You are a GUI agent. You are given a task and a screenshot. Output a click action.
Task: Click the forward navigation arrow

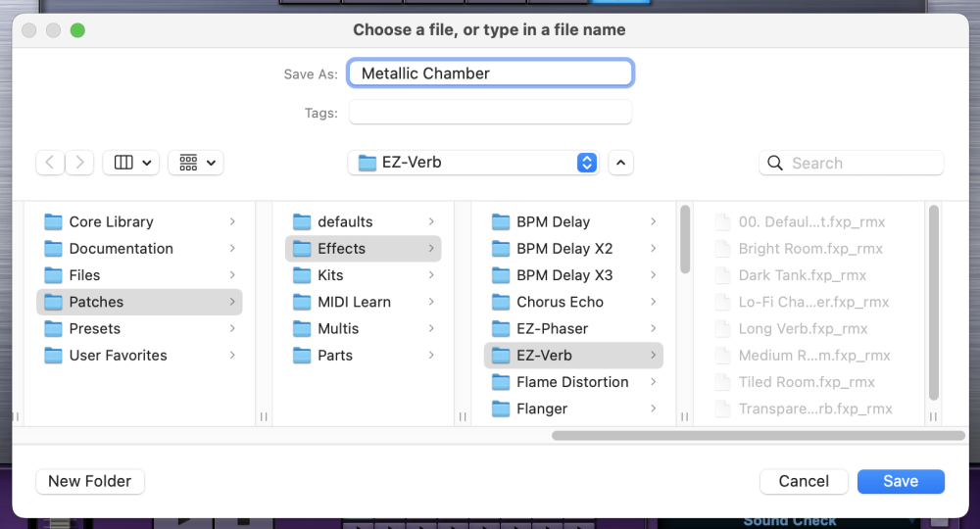[x=79, y=163]
